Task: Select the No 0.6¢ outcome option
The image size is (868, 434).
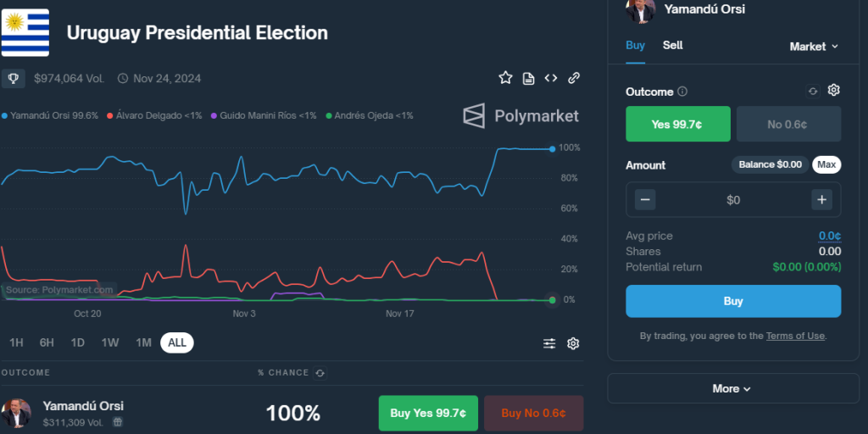Action: click(787, 125)
